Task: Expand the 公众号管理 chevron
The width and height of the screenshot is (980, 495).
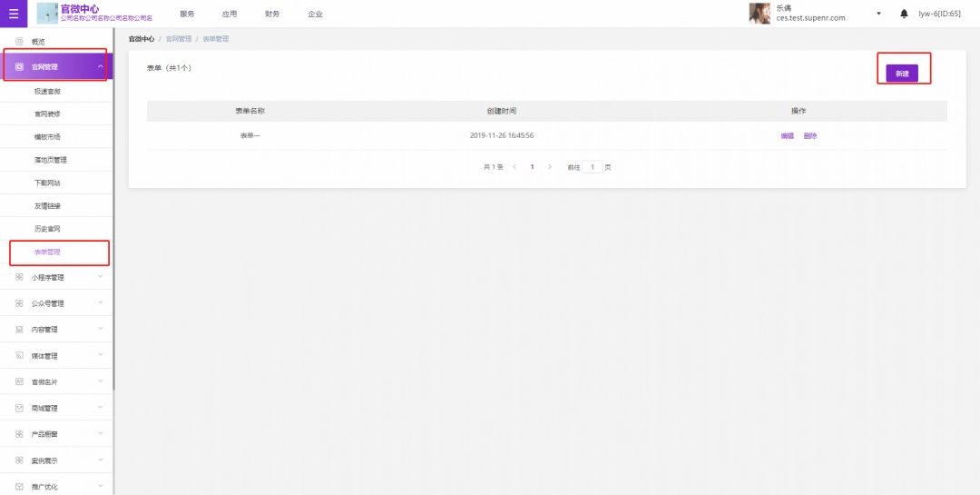Action: [x=100, y=303]
